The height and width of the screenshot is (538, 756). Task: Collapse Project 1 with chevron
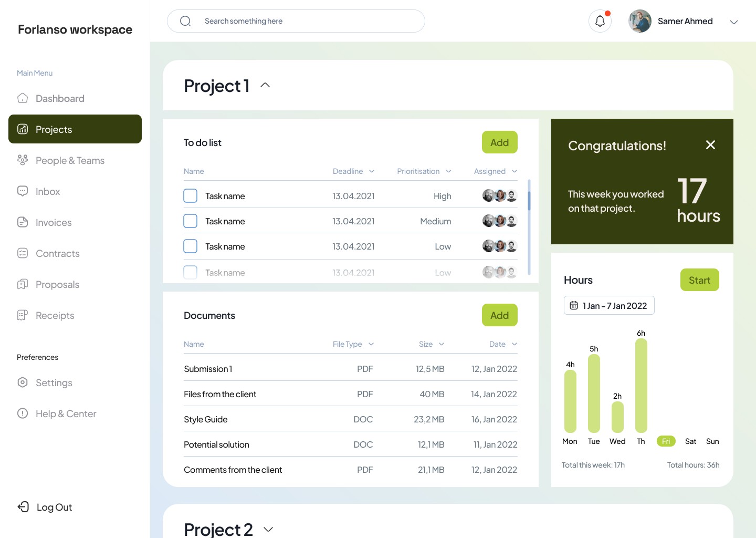(265, 85)
